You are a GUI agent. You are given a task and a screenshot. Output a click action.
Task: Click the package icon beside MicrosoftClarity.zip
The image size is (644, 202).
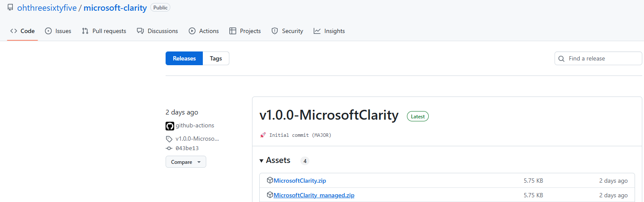point(270,181)
